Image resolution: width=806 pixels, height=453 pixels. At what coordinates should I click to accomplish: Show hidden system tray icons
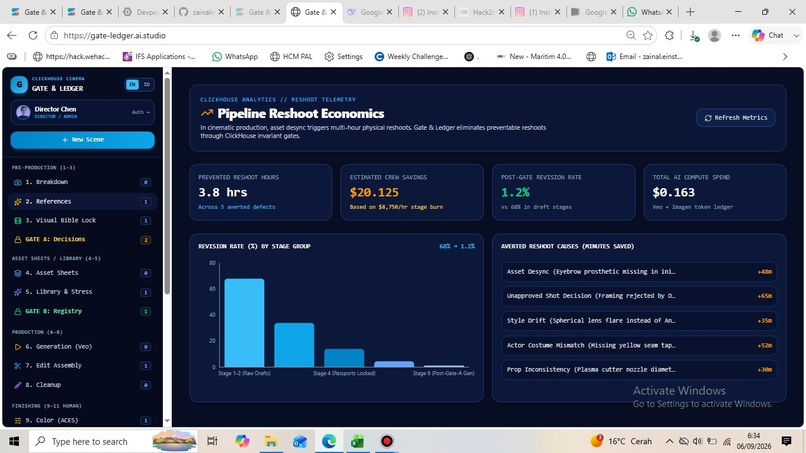(x=669, y=441)
